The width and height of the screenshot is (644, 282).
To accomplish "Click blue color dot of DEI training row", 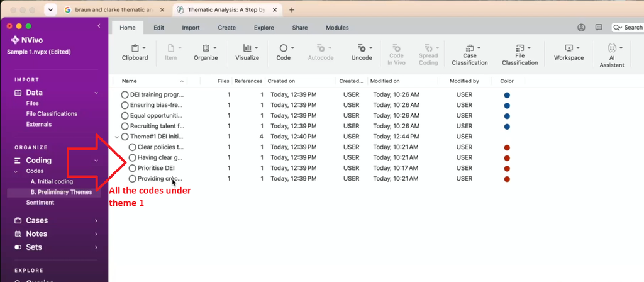I will (x=507, y=95).
